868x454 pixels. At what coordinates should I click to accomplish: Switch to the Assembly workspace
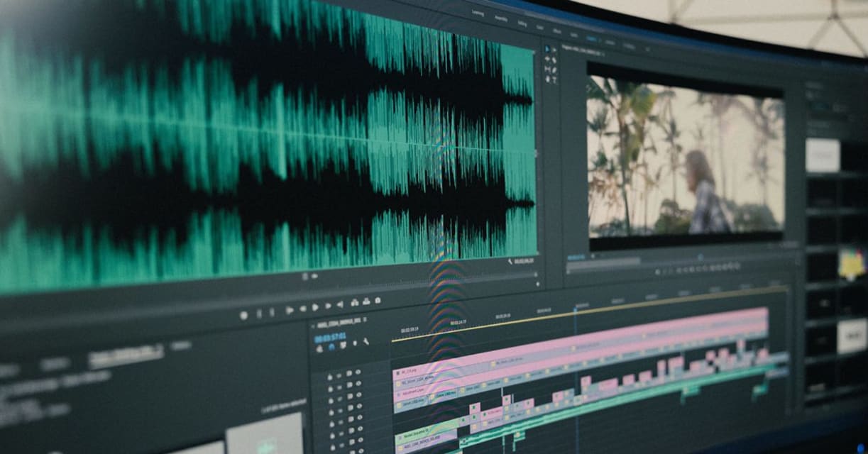tap(501, 18)
